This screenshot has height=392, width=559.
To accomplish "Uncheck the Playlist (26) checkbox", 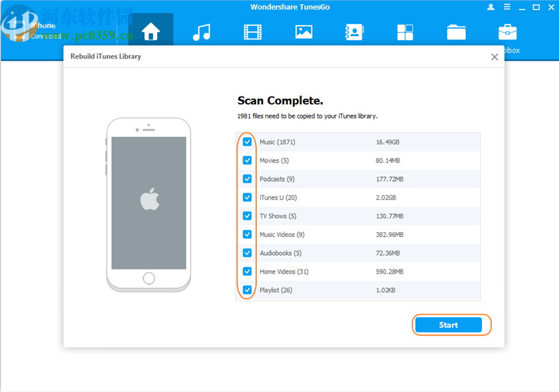I will pos(247,290).
